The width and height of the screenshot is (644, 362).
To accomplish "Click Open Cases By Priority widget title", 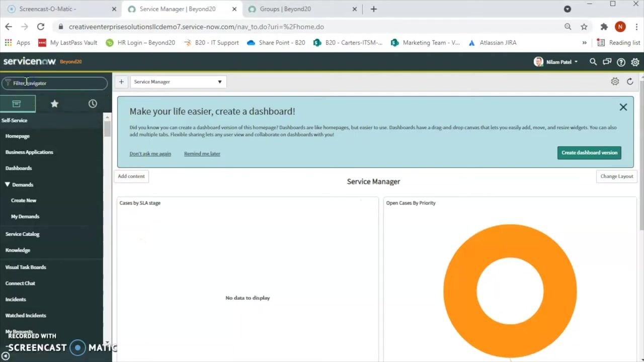I will 411,203.
